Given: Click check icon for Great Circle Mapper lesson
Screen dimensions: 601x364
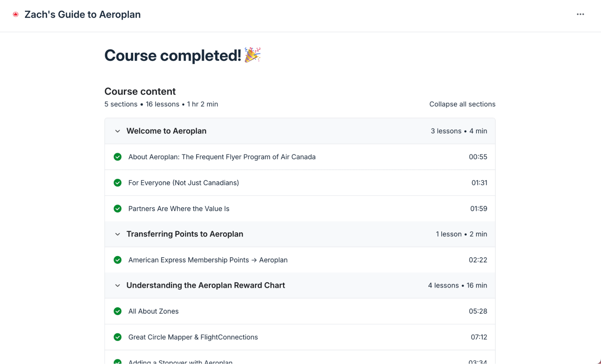Looking at the screenshot, I should (x=118, y=337).
